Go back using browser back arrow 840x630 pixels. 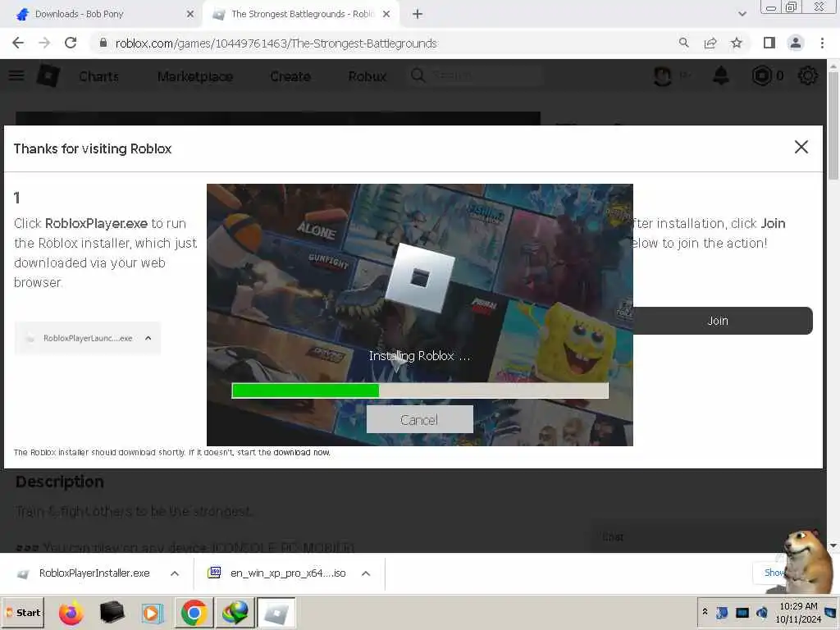coord(18,43)
